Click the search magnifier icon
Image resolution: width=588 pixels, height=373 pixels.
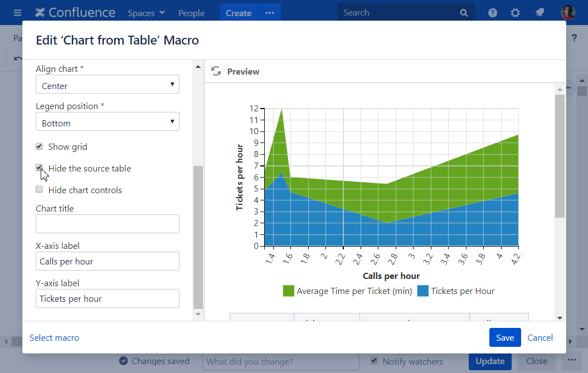point(464,13)
